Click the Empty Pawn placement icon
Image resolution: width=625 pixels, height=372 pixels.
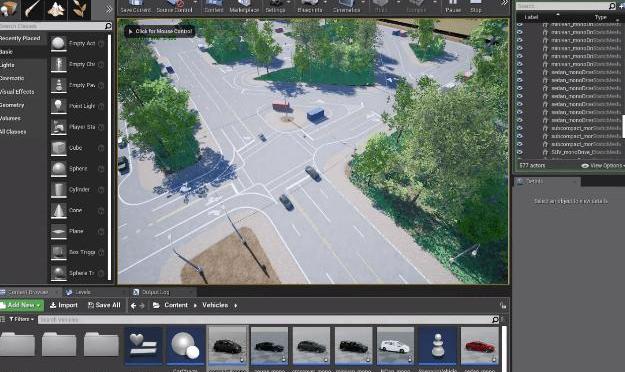pos(58,85)
